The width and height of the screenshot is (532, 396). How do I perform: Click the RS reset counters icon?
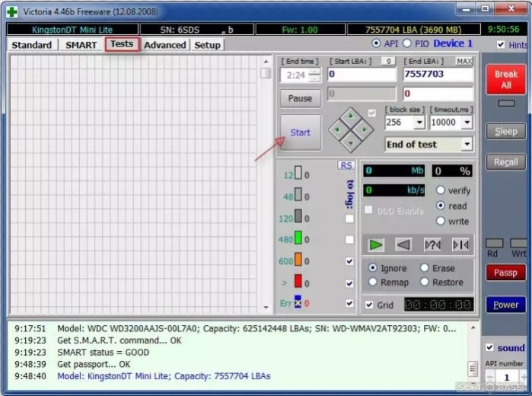(346, 165)
